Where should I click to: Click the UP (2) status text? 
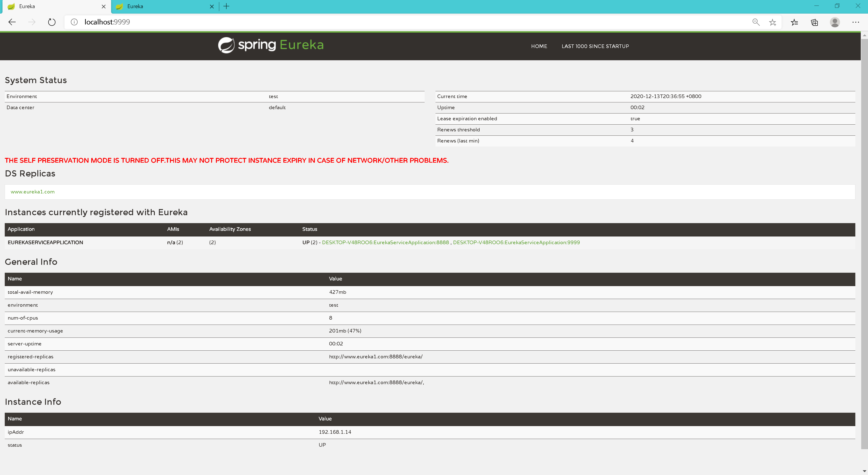pos(310,242)
